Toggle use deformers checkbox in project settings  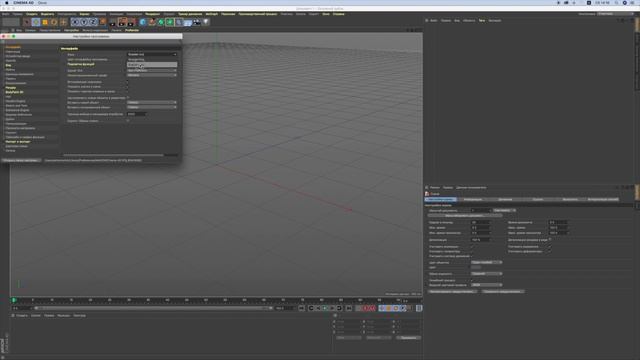[549, 251]
